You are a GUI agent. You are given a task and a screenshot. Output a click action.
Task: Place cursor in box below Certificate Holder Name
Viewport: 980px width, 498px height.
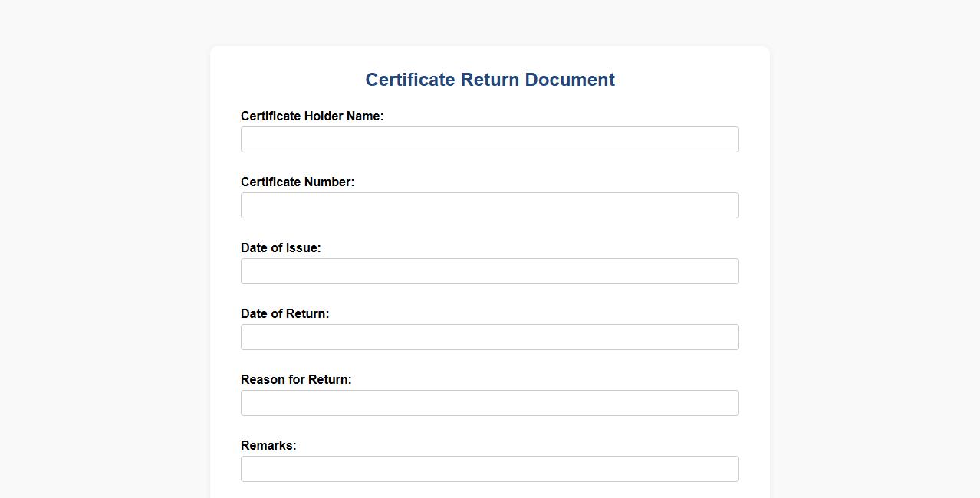(489, 139)
